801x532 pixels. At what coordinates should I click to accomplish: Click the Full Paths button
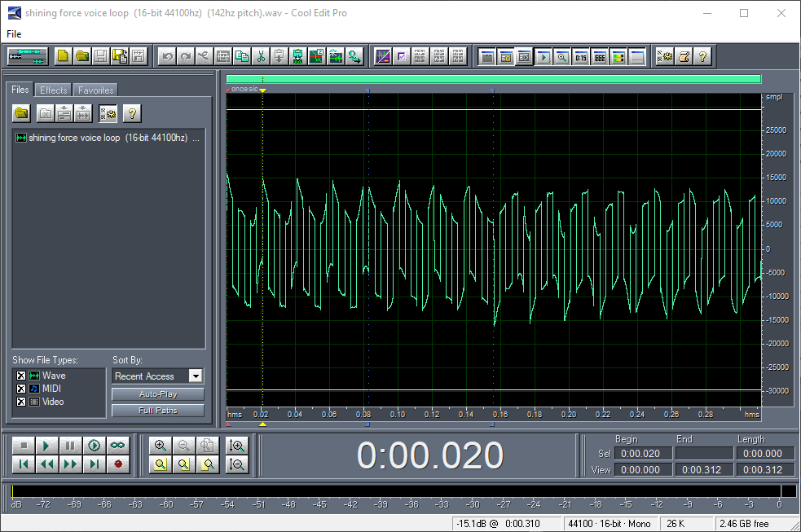pos(157,411)
